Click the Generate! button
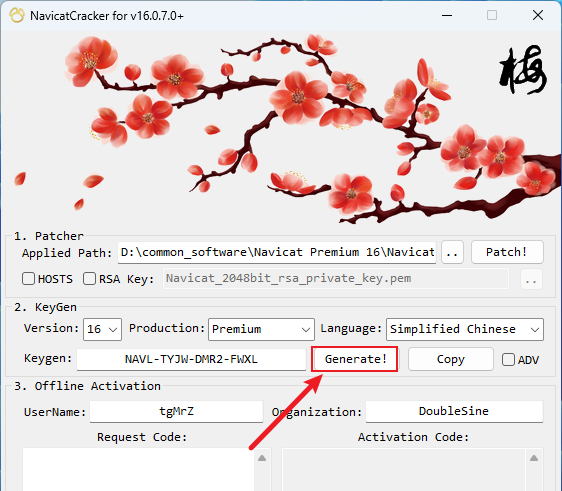Image resolution: width=562 pixels, height=491 pixels. (354, 359)
